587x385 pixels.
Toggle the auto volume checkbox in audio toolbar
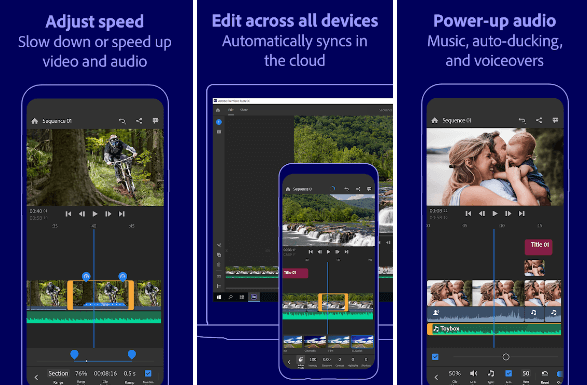pyautogui.click(x=508, y=373)
